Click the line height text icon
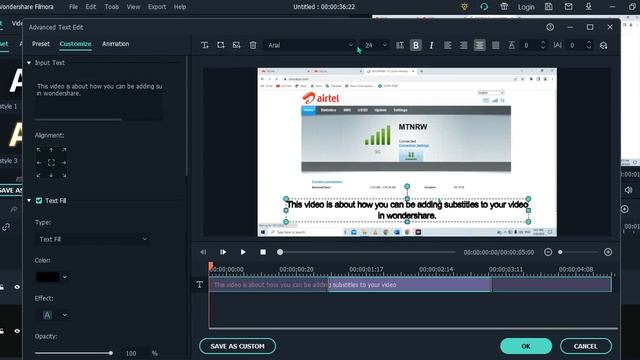640x360 pixels. point(400,45)
